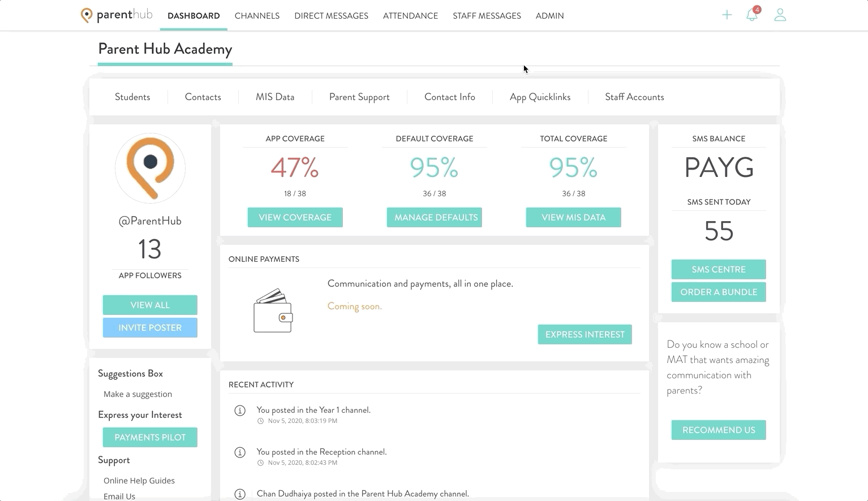Click the info icon beside Reception post

pyautogui.click(x=240, y=452)
